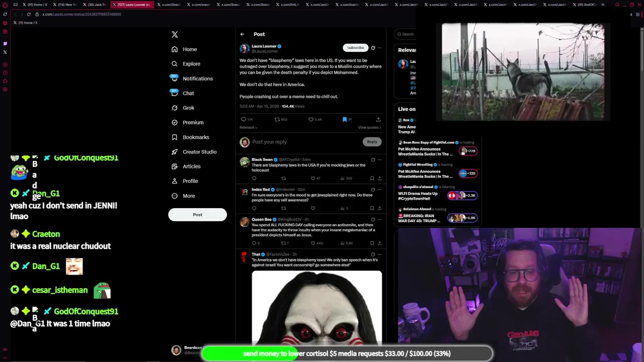Join Fightful Wrestling live space
Screen dimensions: 644x362
pyautogui.click(x=468, y=173)
